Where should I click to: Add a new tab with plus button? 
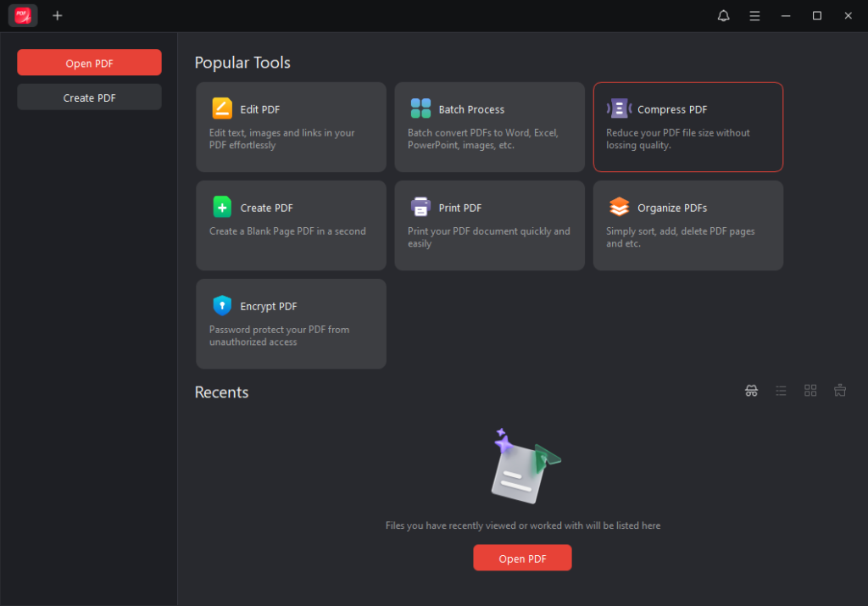58,15
